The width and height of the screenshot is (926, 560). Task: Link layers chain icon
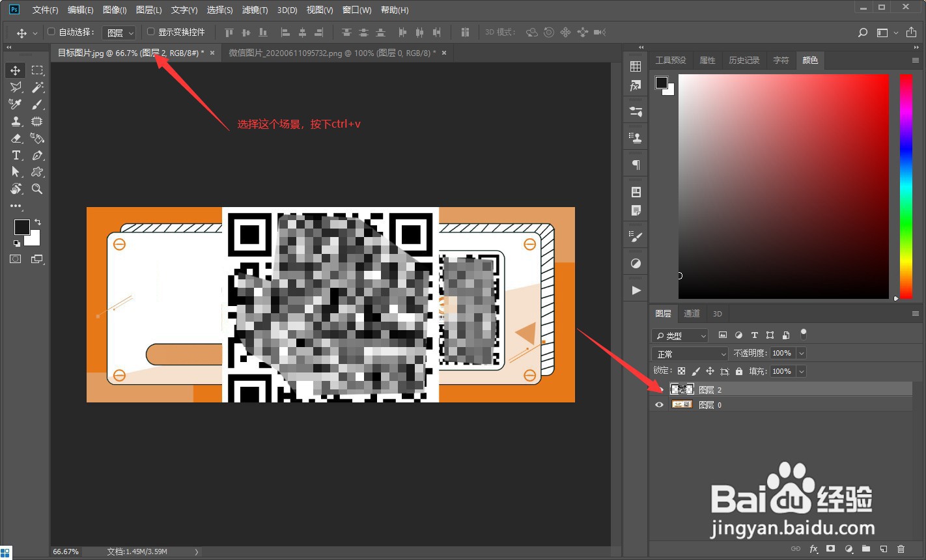coord(796,549)
